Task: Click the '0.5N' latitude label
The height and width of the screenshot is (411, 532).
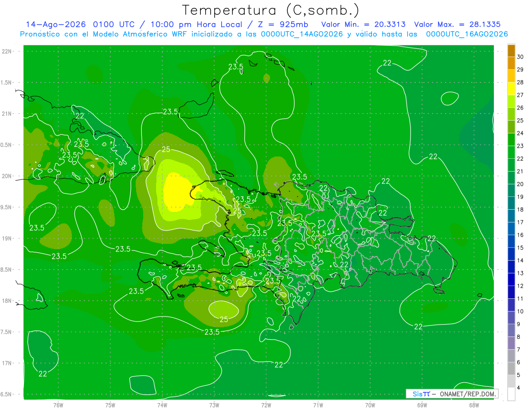Action: [6, 145]
